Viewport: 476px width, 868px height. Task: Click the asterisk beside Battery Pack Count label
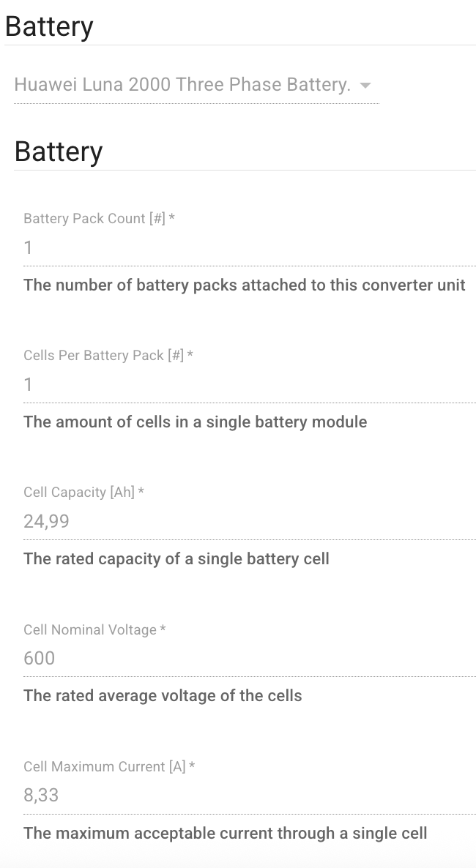pyautogui.click(x=172, y=218)
